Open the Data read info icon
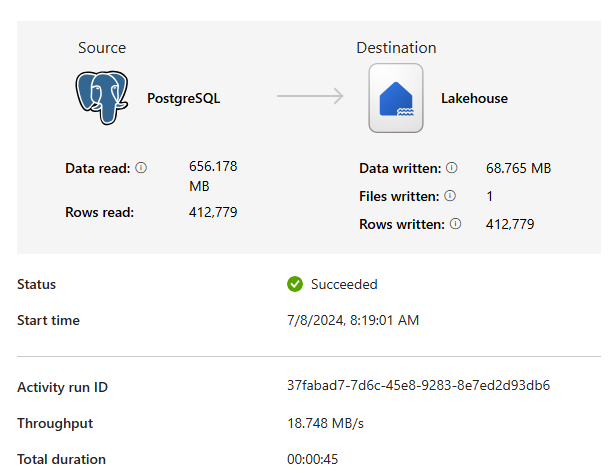This screenshot has width=610, height=473. [141, 168]
